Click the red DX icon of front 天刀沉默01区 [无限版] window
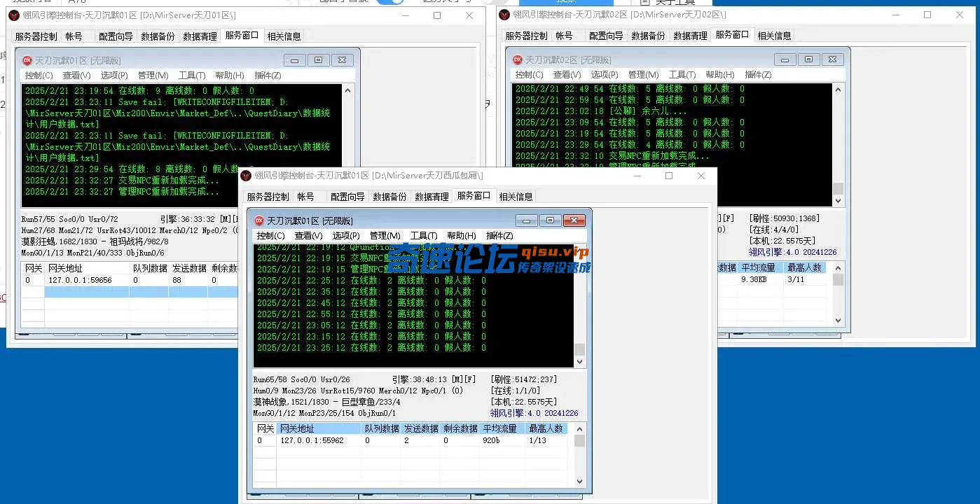The image size is (980, 504). pos(259,220)
